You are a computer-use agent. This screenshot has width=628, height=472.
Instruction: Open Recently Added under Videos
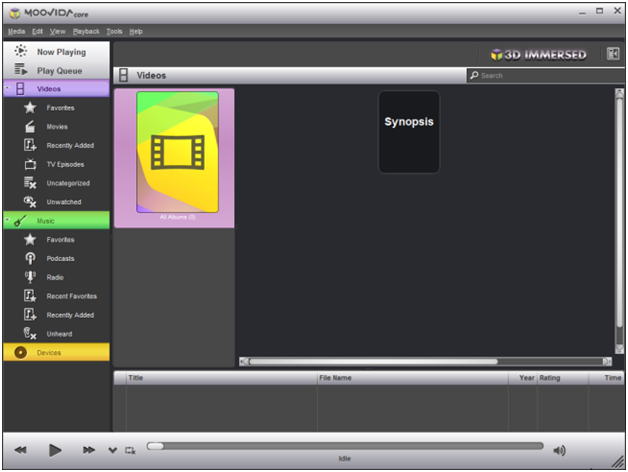click(x=56, y=145)
